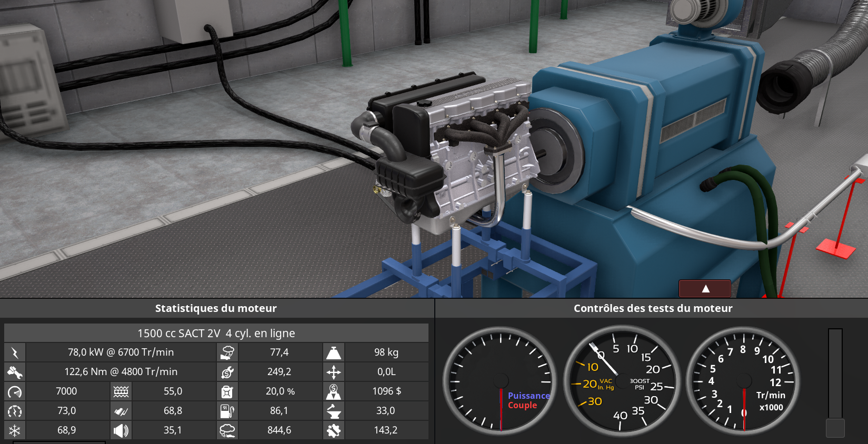Click the gear and wrench engineering icon
The width and height of the screenshot is (868, 444).
tap(334, 430)
